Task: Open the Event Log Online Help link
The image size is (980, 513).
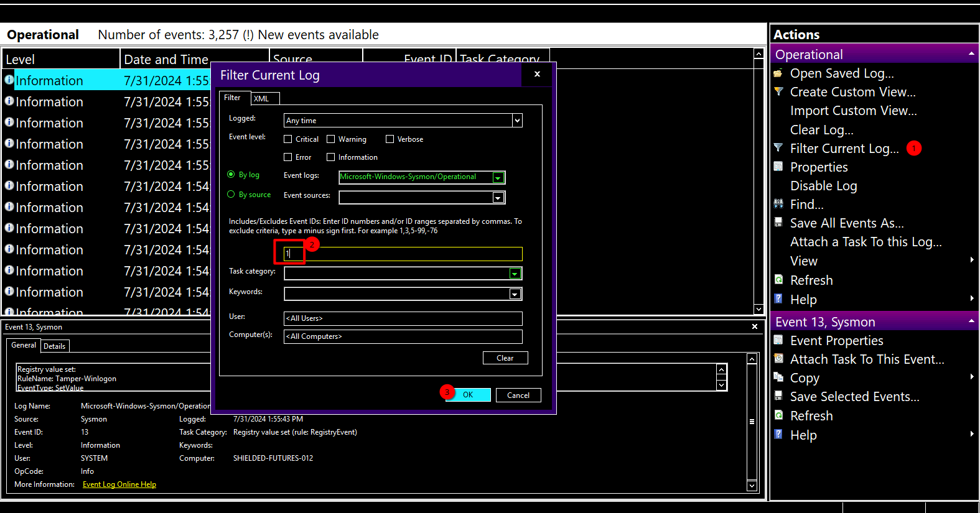Action: click(119, 484)
